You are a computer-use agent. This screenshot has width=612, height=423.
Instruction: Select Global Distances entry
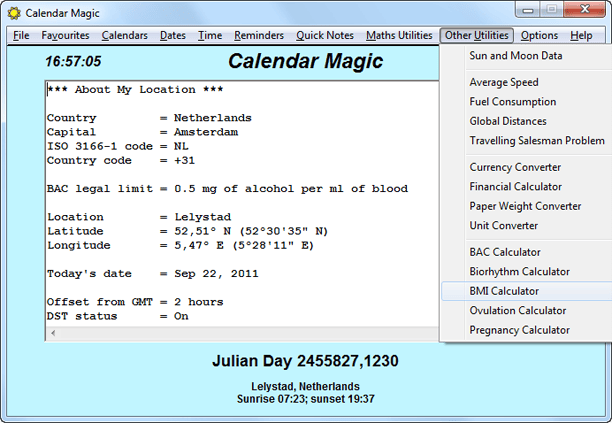[527, 121]
